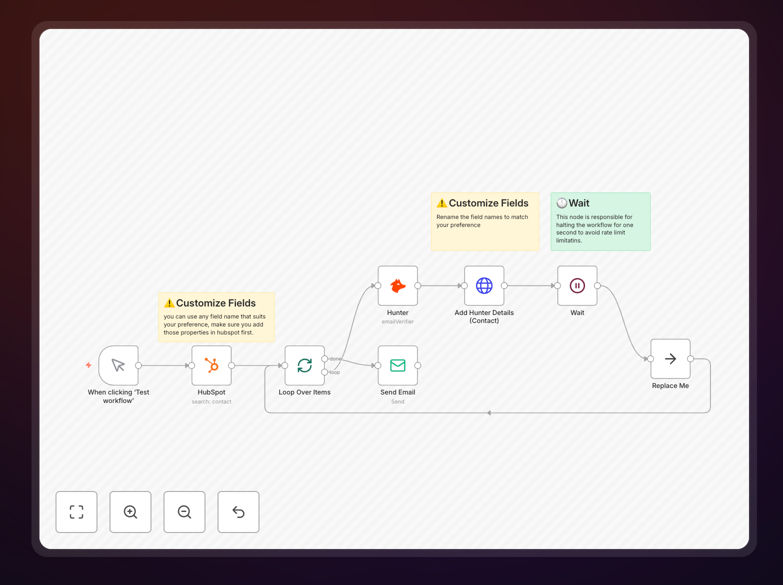This screenshot has height=585, width=783.
Task: Zoom in on the workflow canvas
Action: pyautogui.click(x=130, y=512)
